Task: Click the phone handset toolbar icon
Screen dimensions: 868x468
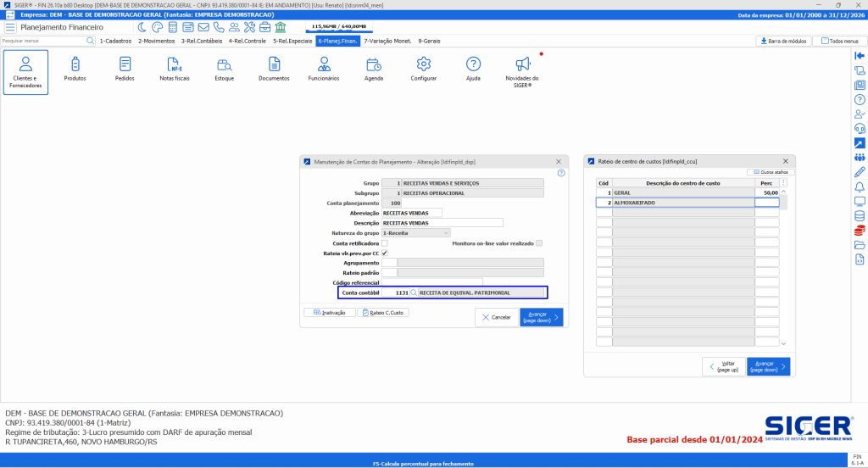Action: [219, 27]
